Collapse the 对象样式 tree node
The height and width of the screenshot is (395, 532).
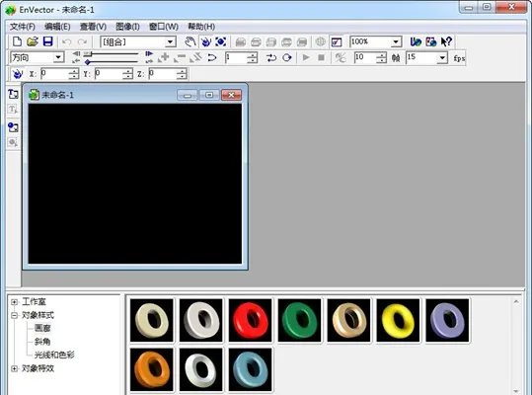click(x=14, y=315)
